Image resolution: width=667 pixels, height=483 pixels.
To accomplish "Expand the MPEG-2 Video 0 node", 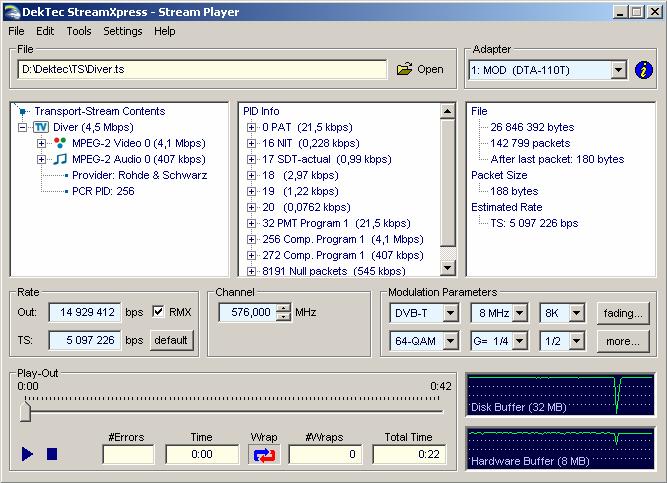I will [41, 143].
